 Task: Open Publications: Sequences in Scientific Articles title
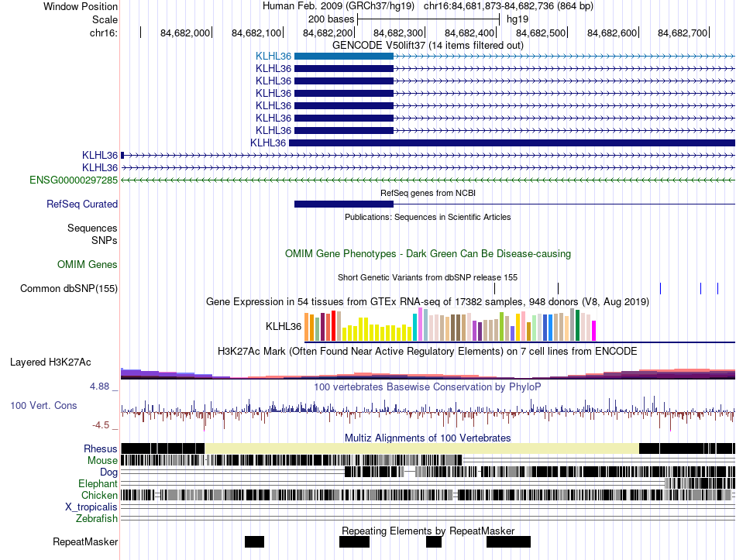pyautogui.click(x=428, y=218)
